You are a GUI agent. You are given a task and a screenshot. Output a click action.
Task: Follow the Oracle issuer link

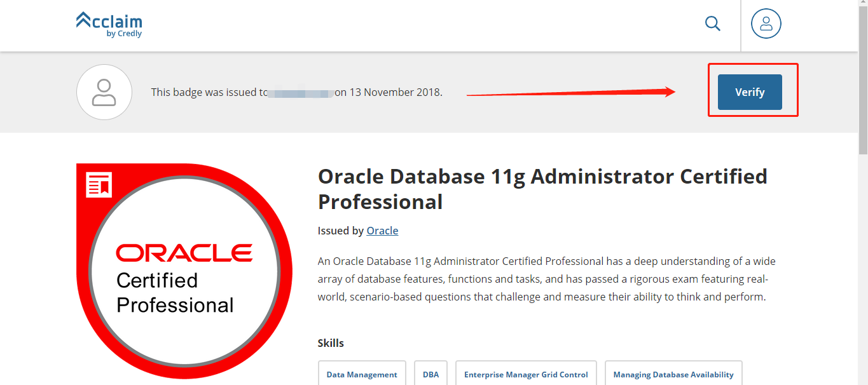point(382,231)
